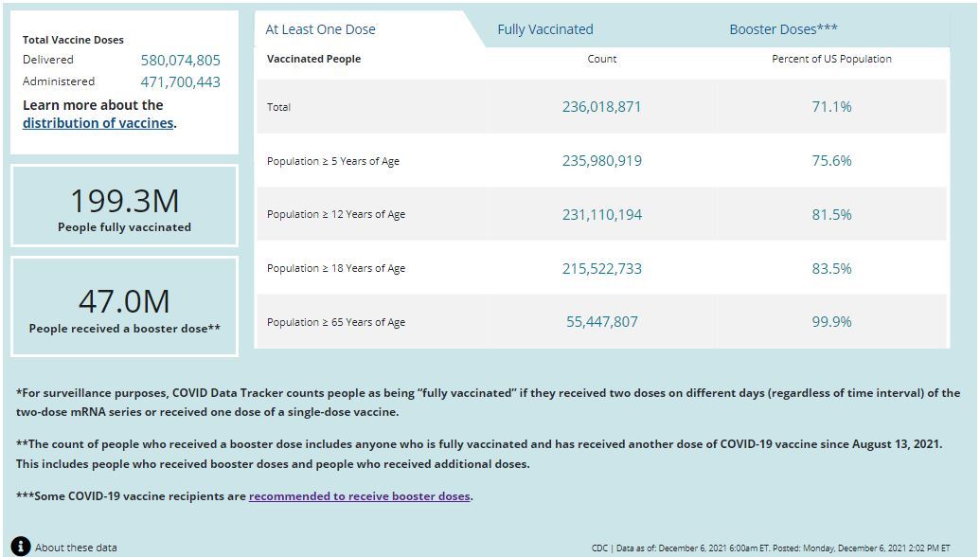Screen dimensions: 980x557
Task: Select the Administered doses value 471,700,443
Action: click(x=180, y=81)
